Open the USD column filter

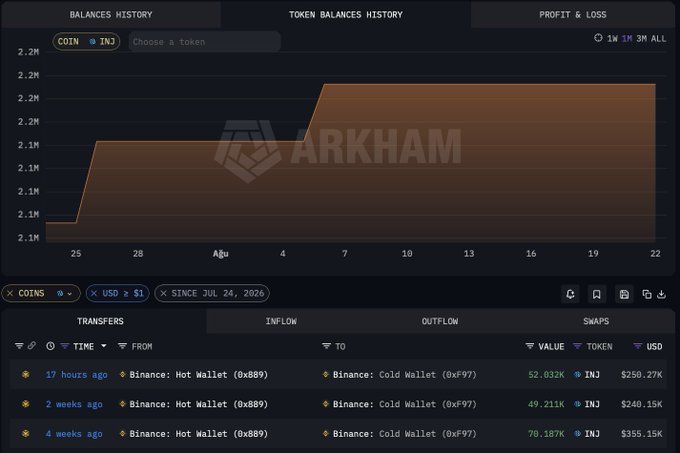click(638, 346)
